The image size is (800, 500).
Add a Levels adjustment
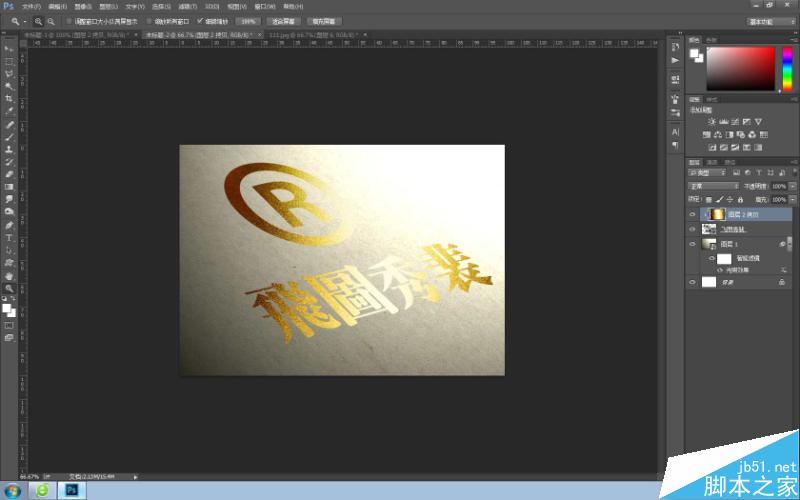coord(723,121)
